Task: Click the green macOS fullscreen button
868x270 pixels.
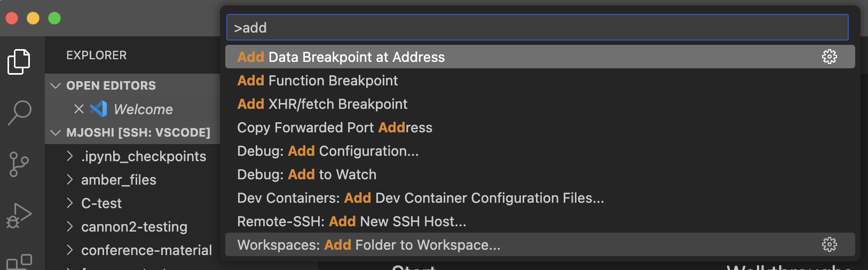Action: click(x=54, y=18)
